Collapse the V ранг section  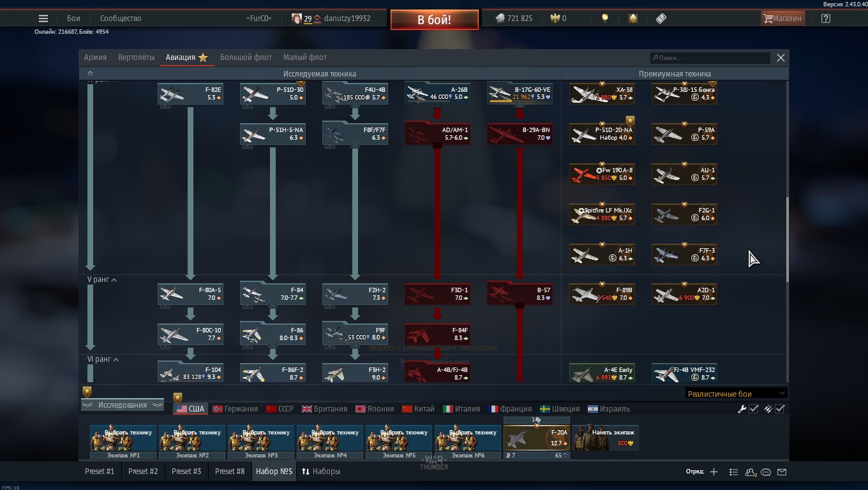[x=102, y=279]
